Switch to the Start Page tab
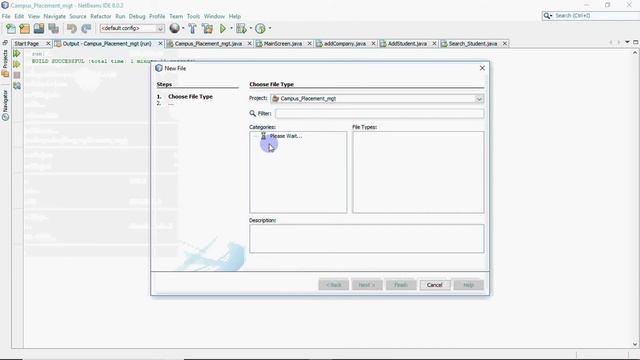This screenshot has width=640, height=360. tap(27, 43)
